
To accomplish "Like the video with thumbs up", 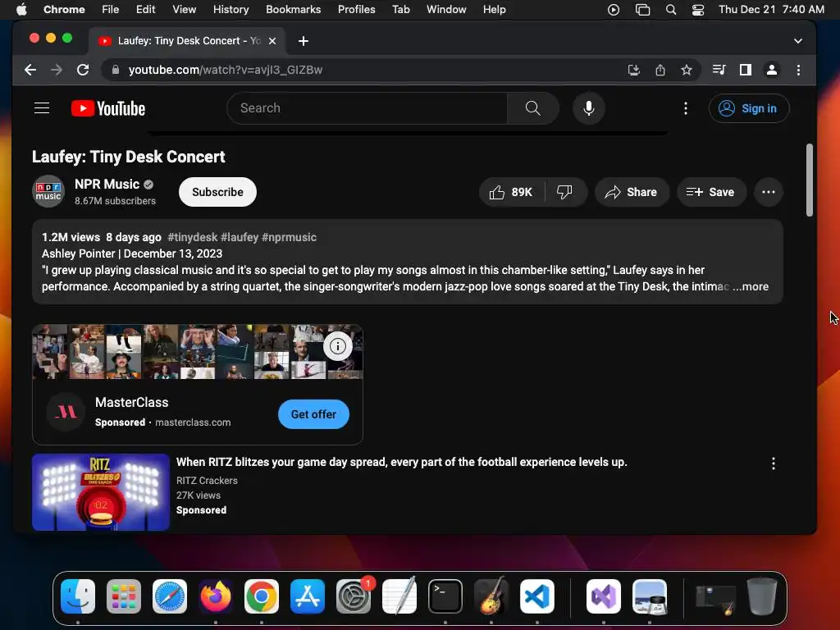I will coord(511,192).
